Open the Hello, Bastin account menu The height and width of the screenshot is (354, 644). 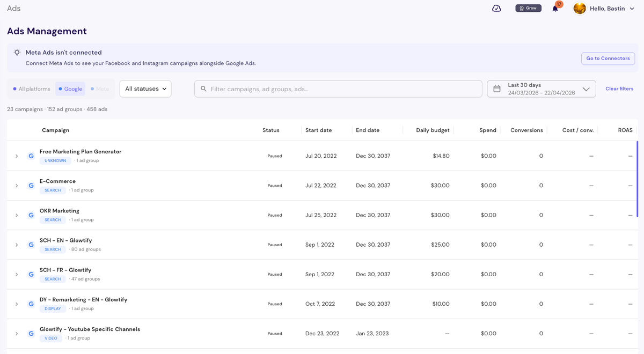tap(611, 8)
